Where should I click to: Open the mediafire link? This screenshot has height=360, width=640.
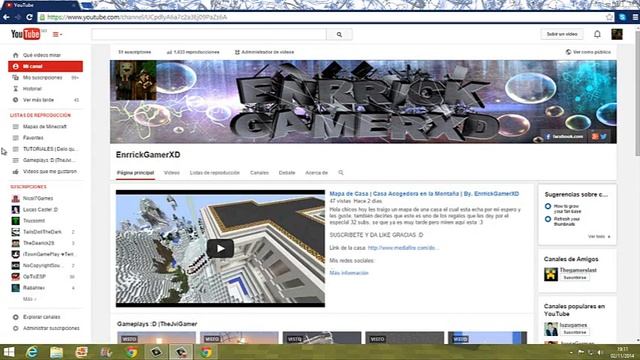point(403,248)
